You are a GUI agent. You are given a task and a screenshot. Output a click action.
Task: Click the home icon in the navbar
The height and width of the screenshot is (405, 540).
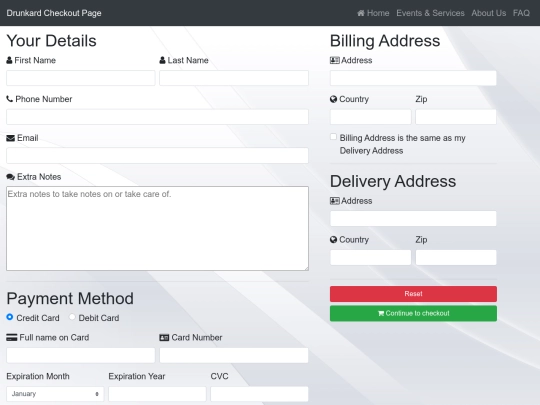click(x=361, y=13)
